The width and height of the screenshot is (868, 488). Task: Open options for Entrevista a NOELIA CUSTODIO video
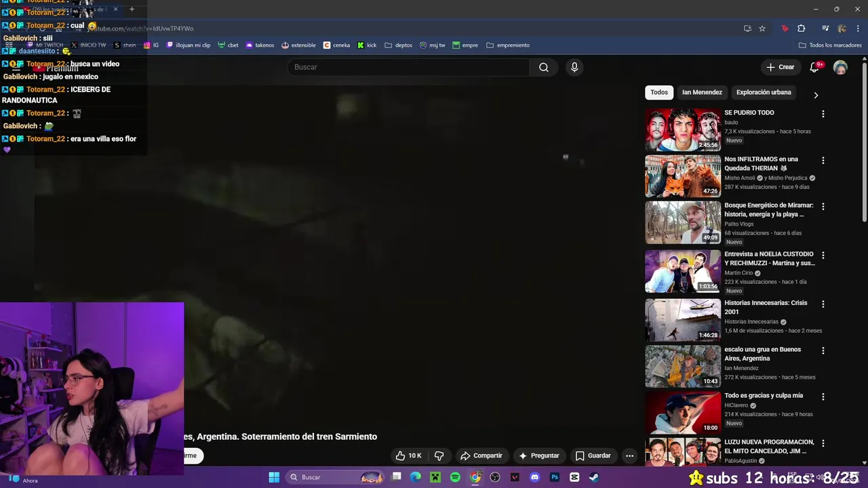pyautogui.click(x=823, y=256)
